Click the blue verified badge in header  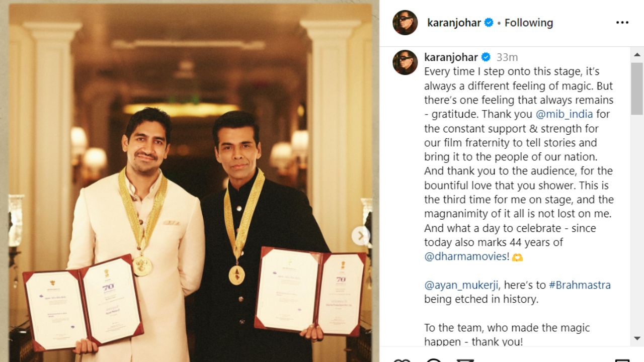pyautogui.click(x=489, y=23)
